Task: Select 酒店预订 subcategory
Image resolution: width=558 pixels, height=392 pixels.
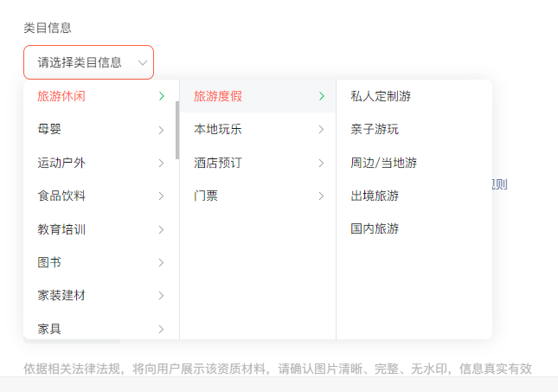Action: 218,163
